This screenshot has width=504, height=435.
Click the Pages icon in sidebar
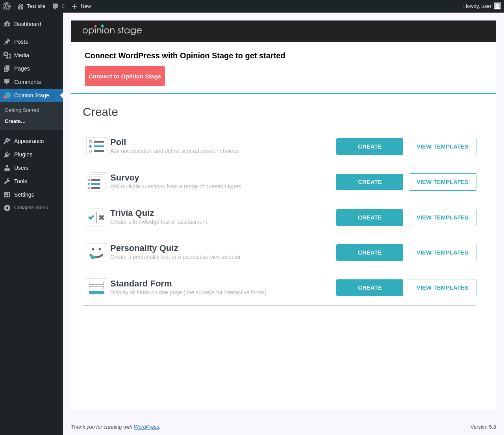pyautogui.click(x=7, y=69)
